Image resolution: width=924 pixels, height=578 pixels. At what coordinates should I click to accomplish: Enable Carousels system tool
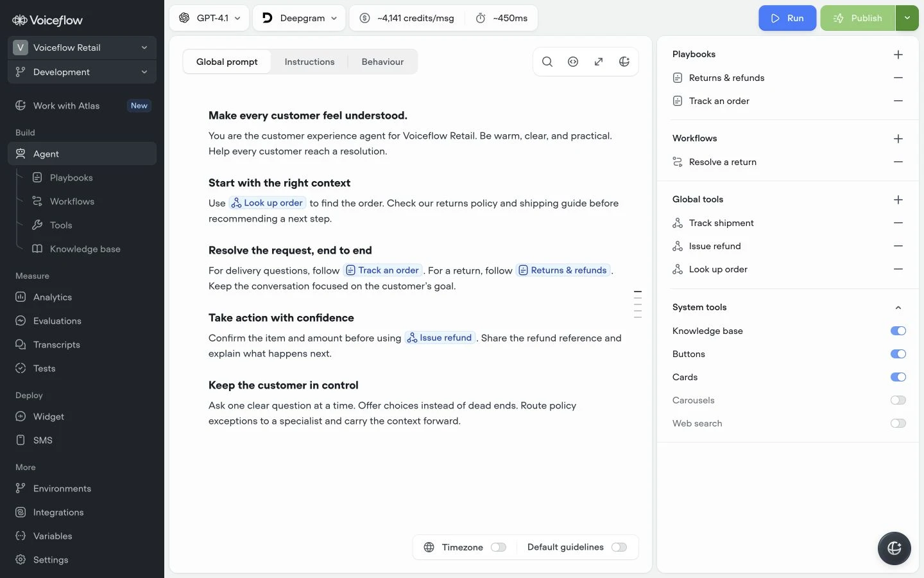tap(898, 400)
